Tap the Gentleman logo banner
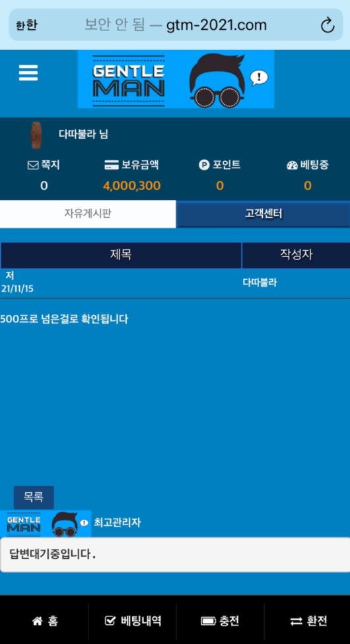350x644 pixels. click(x=176, y=79)
